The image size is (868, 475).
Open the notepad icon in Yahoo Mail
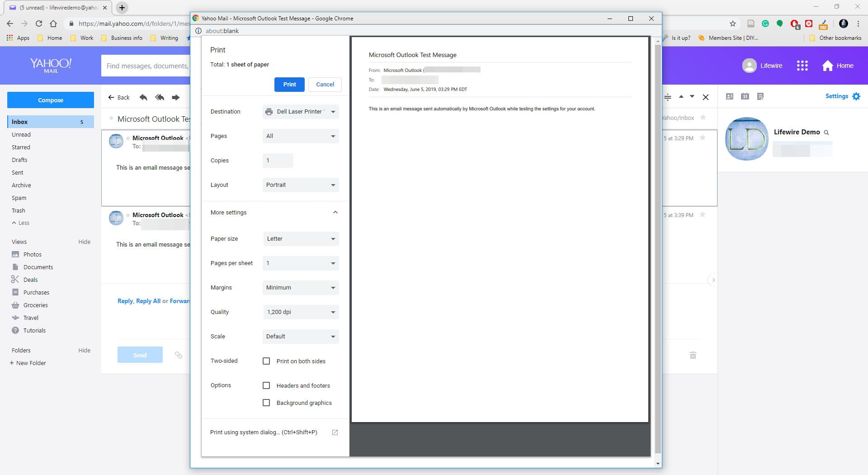coord(760,96)
